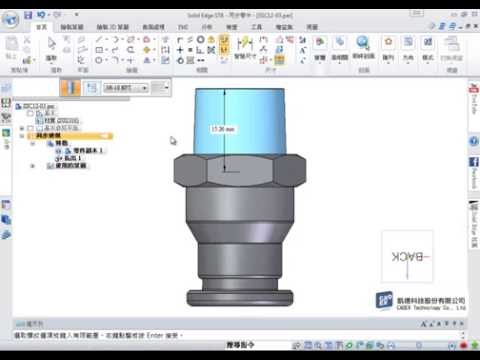Switch to the 繪製 3D 草圖 ribbon tab

click(113, 27)
